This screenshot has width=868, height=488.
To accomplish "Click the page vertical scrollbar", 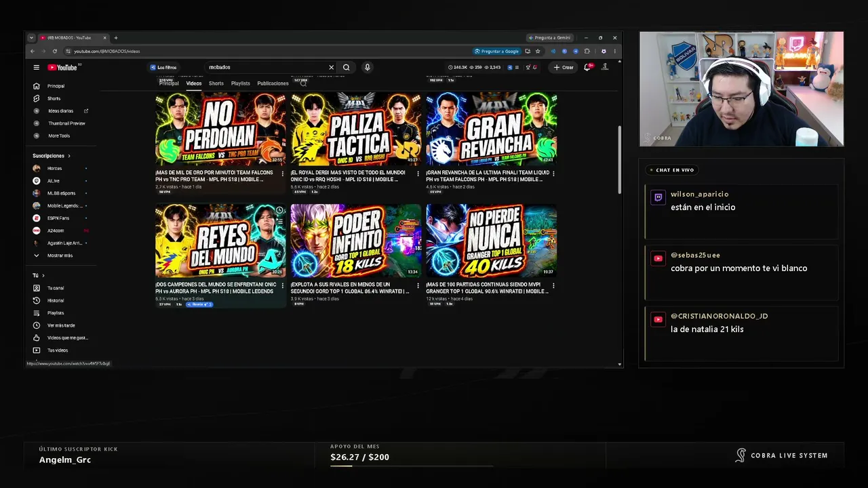I will pos(619,160).
